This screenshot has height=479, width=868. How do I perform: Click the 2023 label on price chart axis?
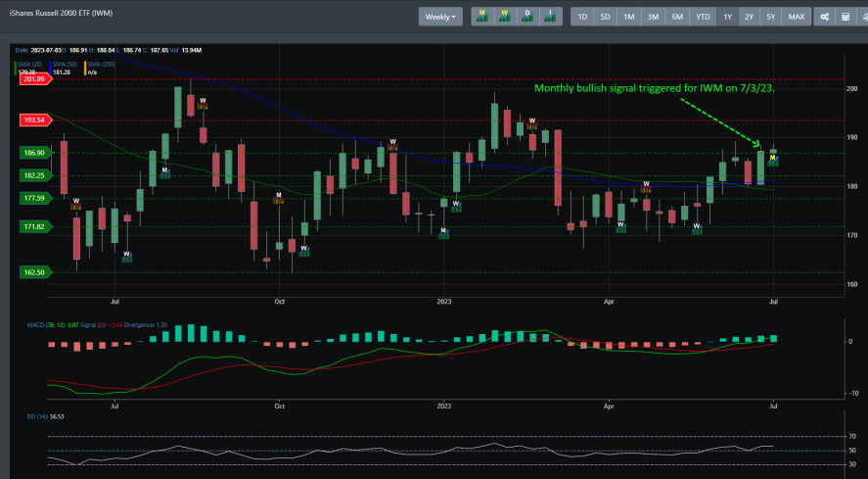pos(444,302)
